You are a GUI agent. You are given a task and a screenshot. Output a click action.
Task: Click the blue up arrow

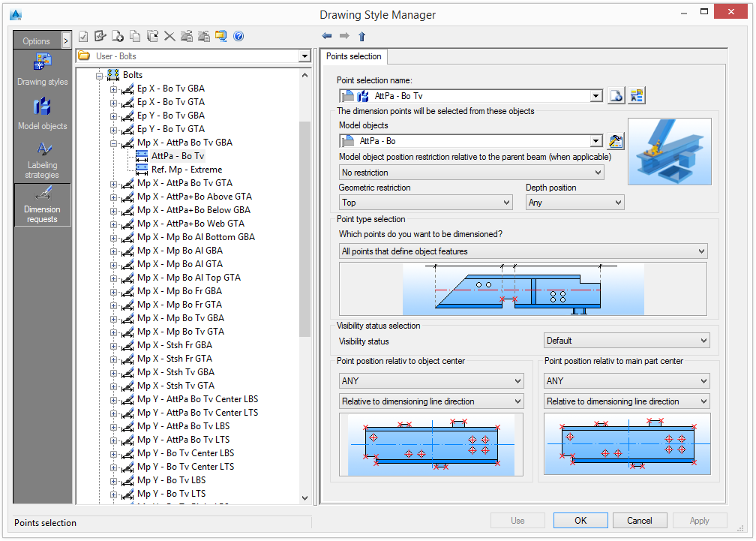pyautogui.click(x=361, y=36)
